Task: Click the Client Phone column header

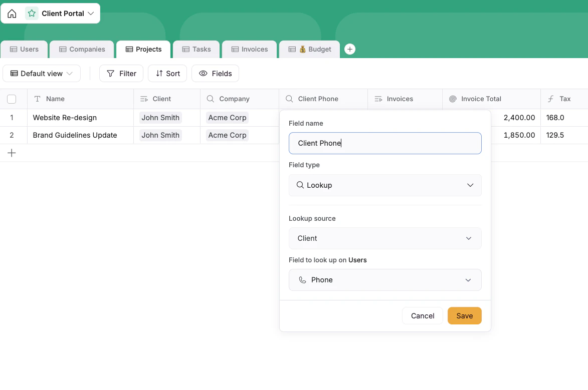Action: tap(323, 99)
